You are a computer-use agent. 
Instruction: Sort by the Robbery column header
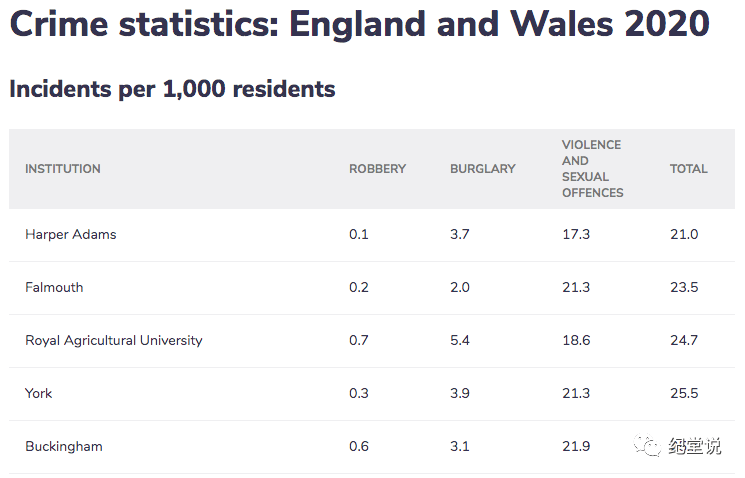[377, 169]
